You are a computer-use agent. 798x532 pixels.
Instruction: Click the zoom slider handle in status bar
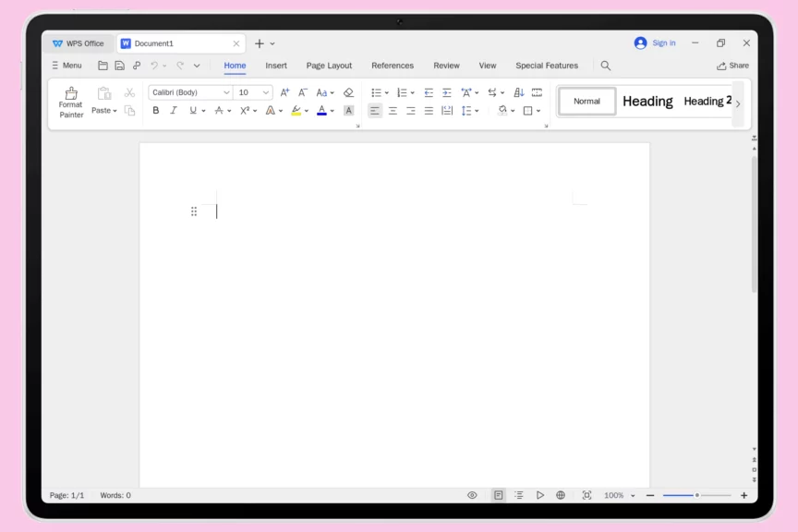tap(697, 495)
